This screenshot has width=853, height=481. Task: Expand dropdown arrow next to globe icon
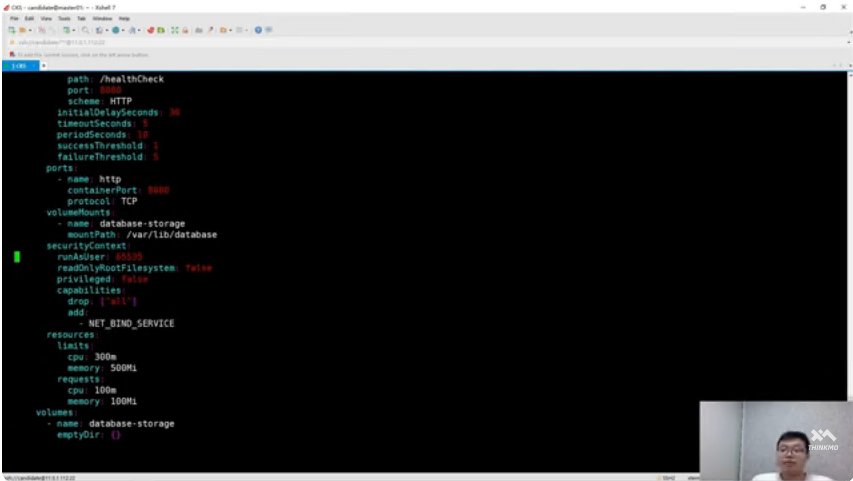click(124, 30)
